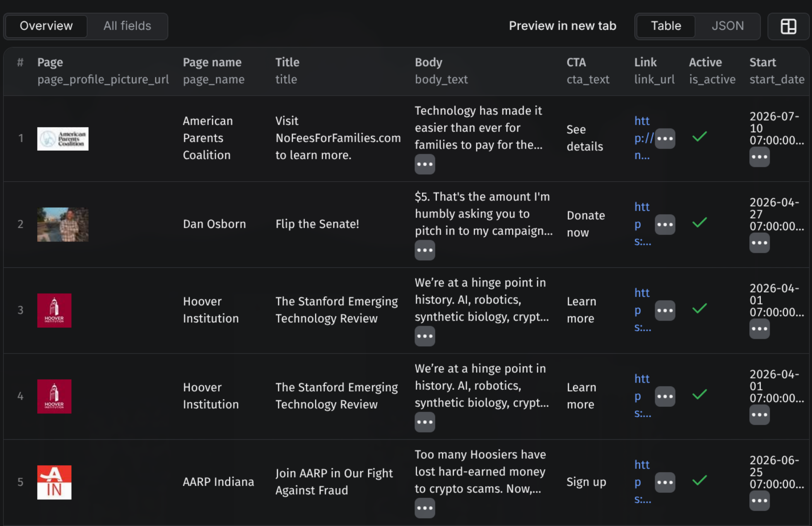Click the Start column header
Viewport: 812px width, 526px height.
coord(777,71)
